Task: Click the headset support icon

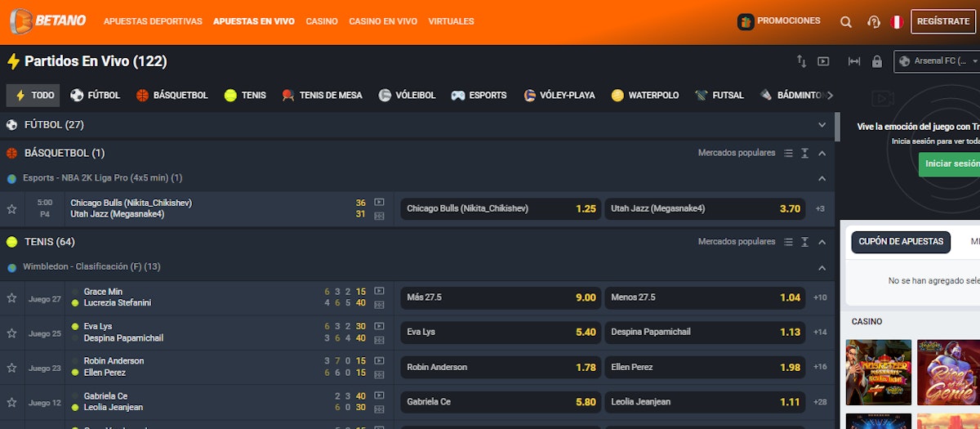Action: 873,22
